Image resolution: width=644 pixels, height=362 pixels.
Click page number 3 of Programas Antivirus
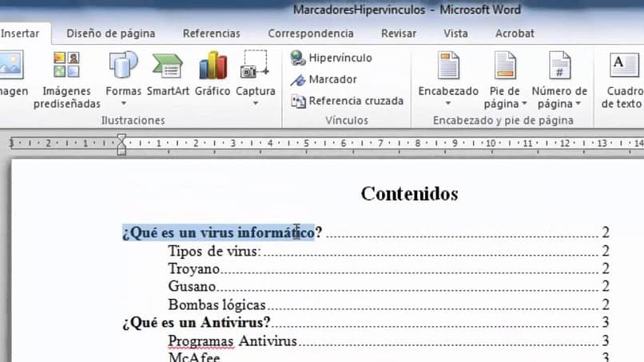click(606, 341)
